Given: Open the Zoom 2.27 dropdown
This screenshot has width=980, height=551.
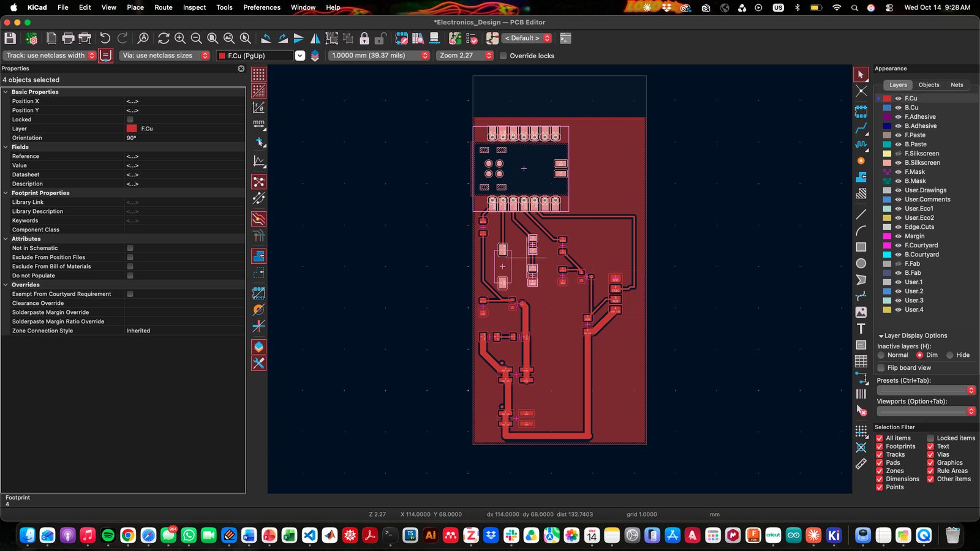Looking at the screenshot, I should [465, 56].
